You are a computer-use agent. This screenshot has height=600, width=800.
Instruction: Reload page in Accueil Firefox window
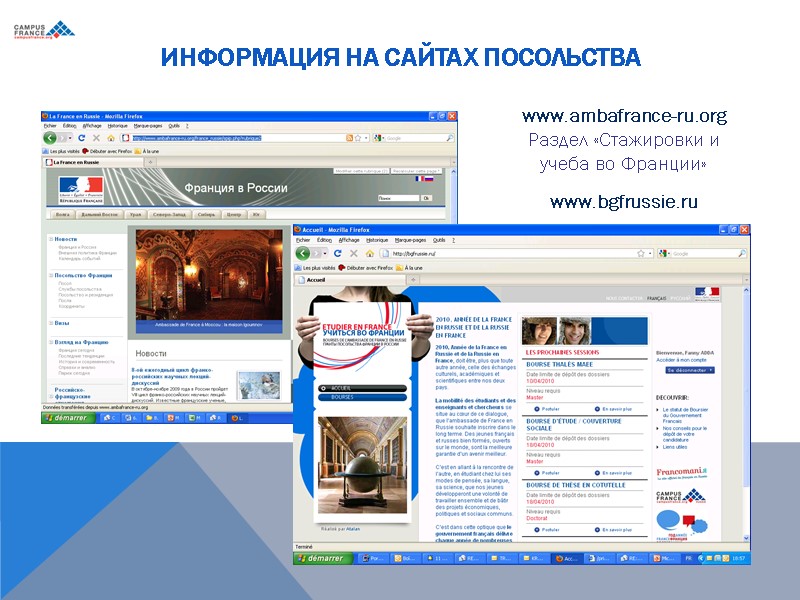click(x=337, y=253)
